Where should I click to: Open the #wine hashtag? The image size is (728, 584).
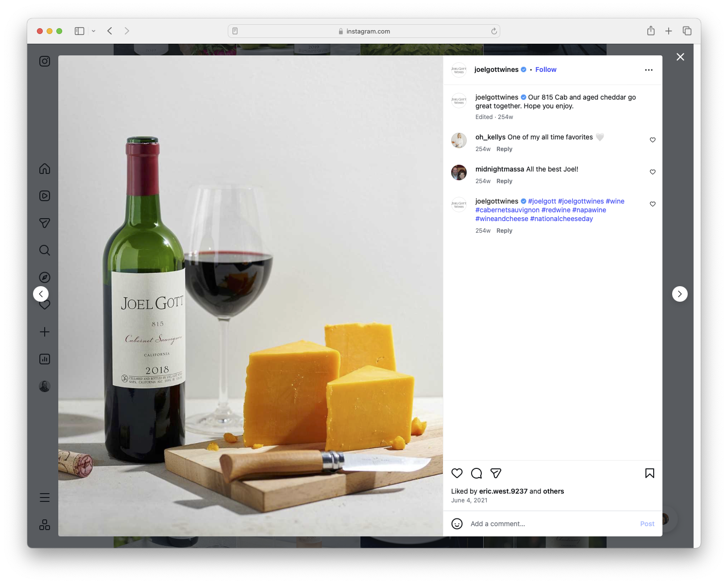(x=615, y=201)
